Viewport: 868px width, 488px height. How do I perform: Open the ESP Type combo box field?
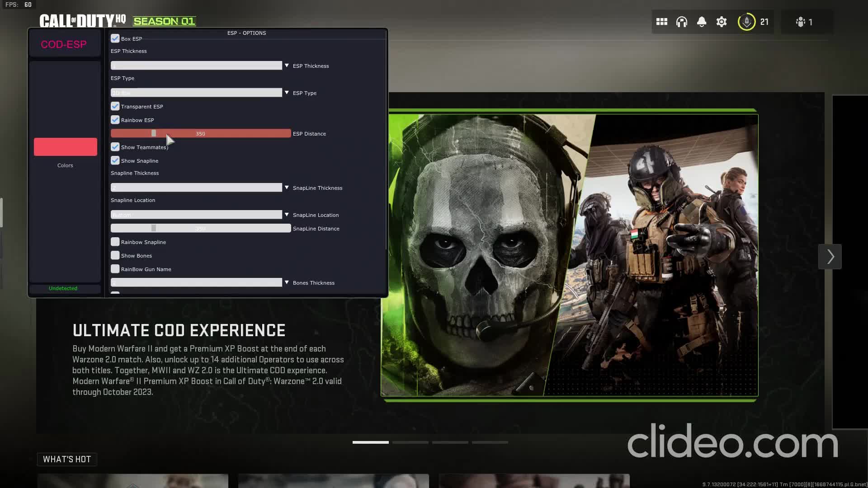click(196, 93)
